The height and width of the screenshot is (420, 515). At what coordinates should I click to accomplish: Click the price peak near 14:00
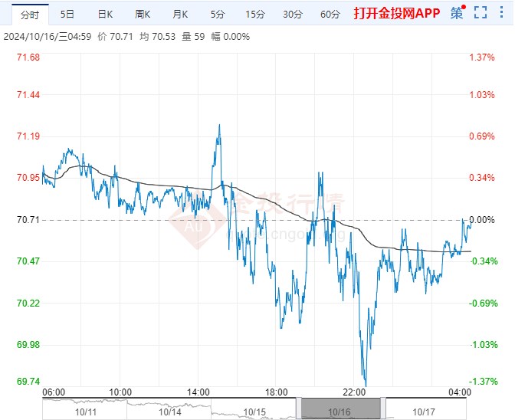coord(220,125)
